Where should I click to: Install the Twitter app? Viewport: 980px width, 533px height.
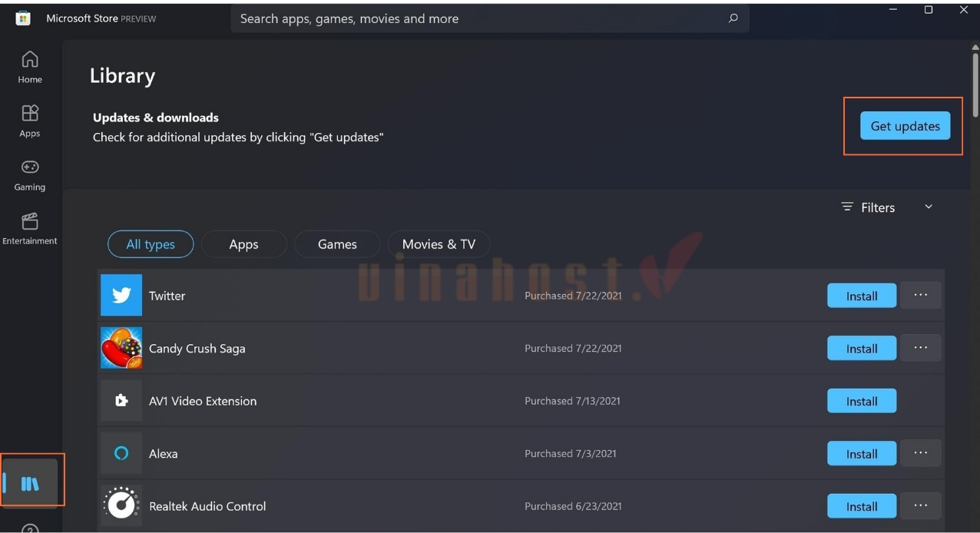tap(862, 296)
